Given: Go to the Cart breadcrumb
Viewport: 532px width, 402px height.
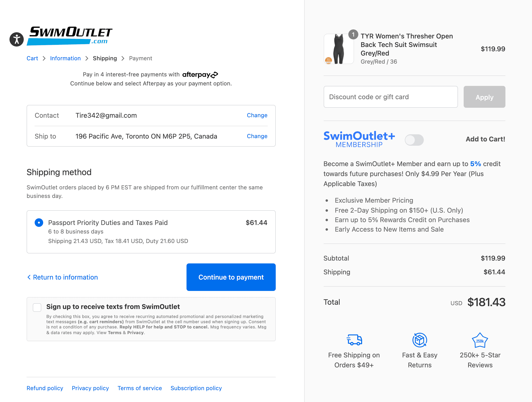Looking at the screenshot, I should pyautogui.click(x=32, y=58).
